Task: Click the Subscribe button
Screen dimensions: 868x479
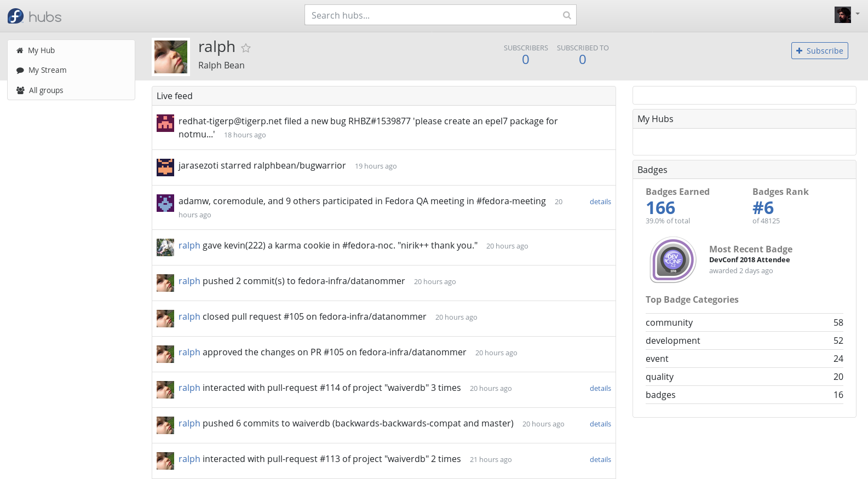Action: pos(820,51)
